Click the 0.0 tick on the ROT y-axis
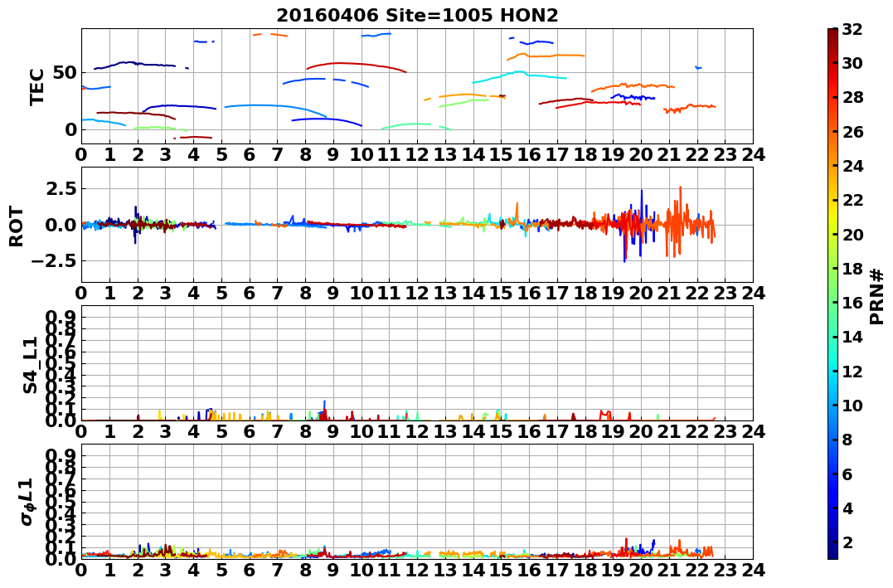 (61, 225)
